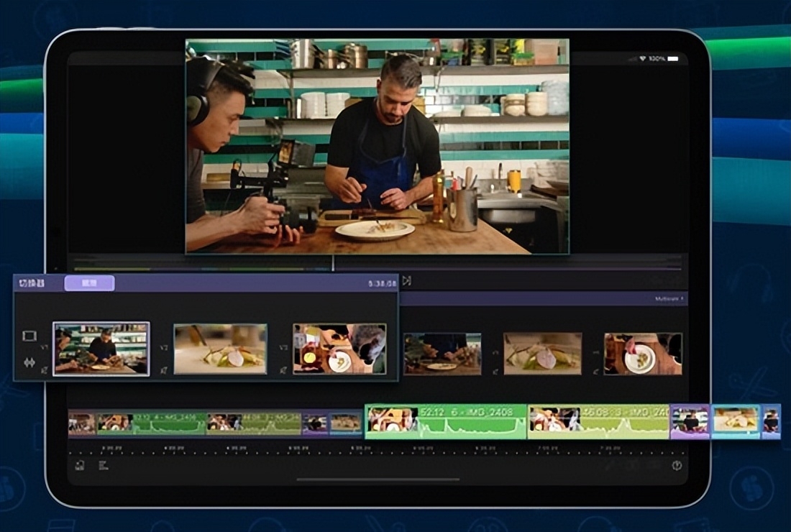791x532 pixels.
Task: Click the help question mark icon at bottom right
Action: 677,465
